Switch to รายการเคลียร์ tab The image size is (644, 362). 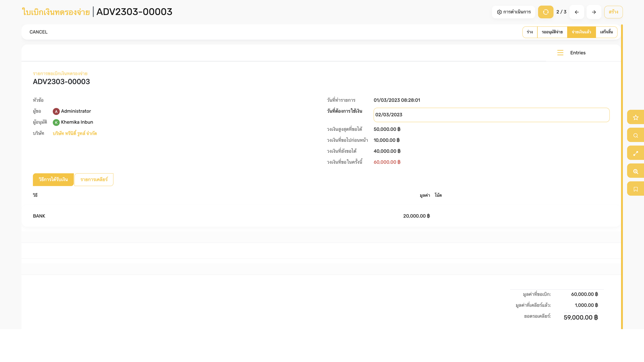pyautogui.click(x=94, y=180)
